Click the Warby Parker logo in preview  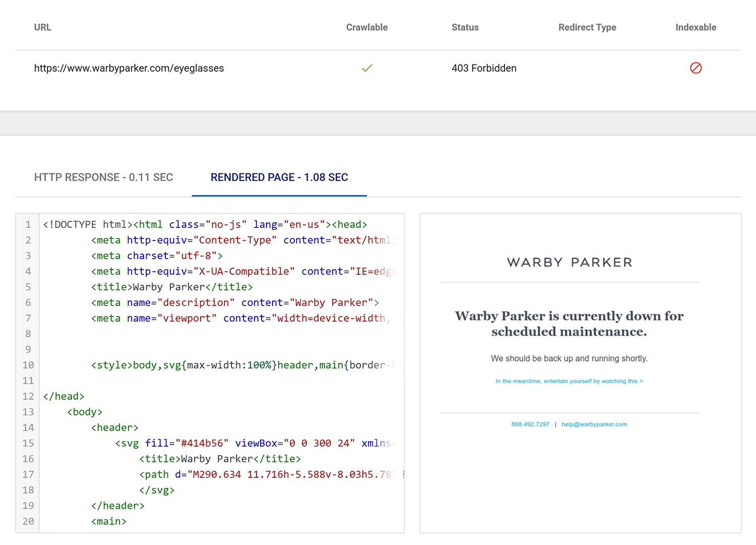(x=570, y=262)
